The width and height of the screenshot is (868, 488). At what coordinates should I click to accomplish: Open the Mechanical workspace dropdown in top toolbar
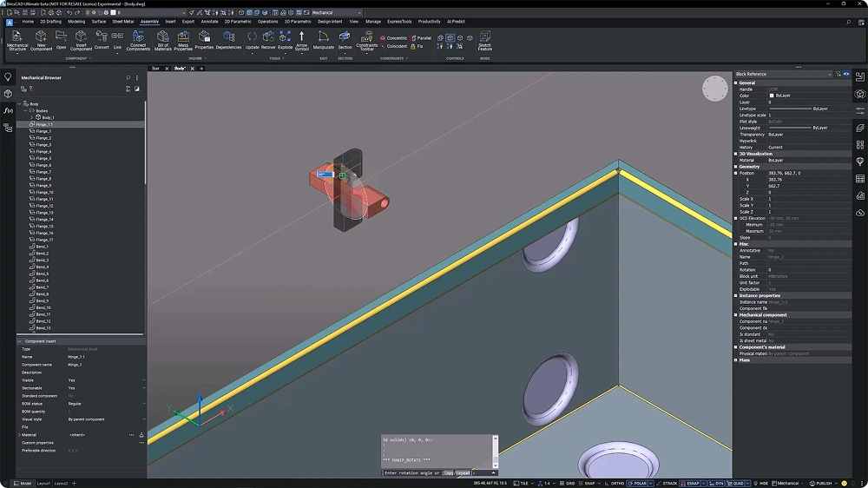click(336, 13)
